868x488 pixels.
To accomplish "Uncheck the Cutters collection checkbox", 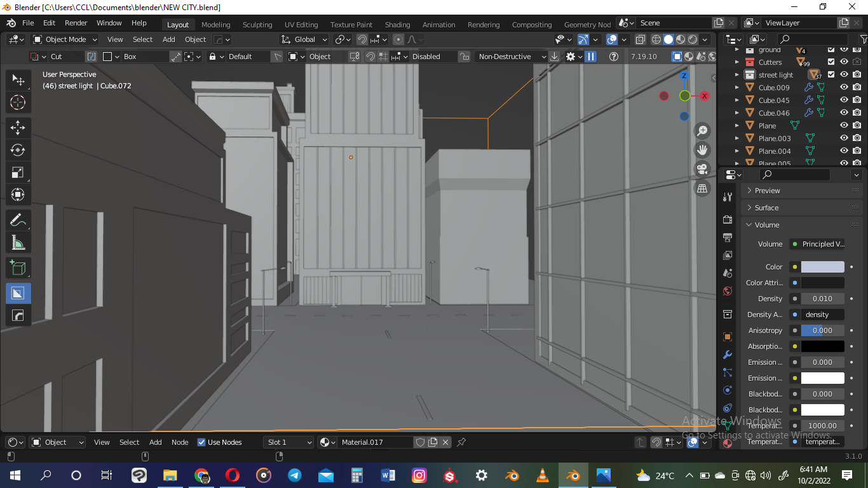I will [830, 62].
